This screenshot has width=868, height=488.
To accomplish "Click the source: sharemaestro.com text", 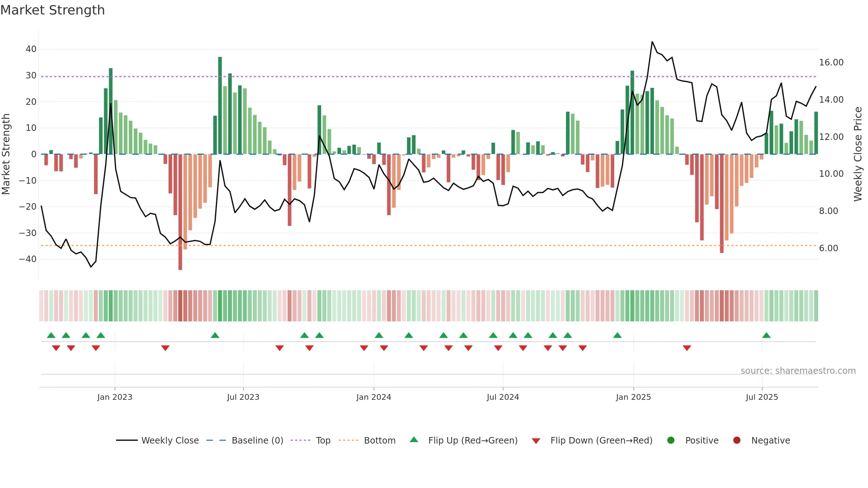I will tap(798, 371).
